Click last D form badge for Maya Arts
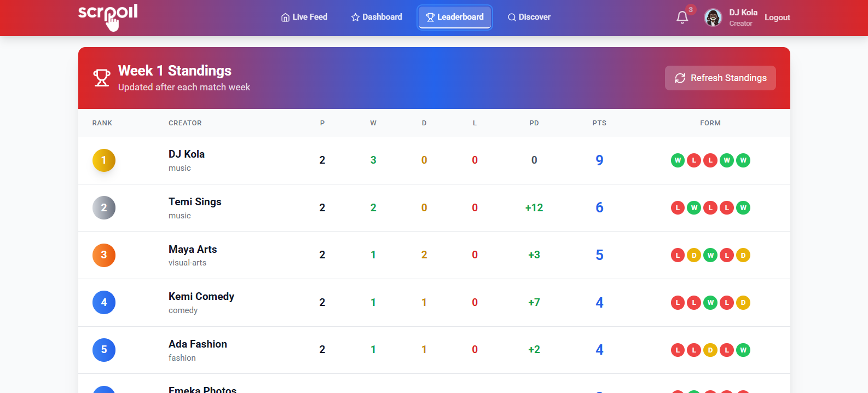Viewport: 868px width, 393px height. point(743,255)
